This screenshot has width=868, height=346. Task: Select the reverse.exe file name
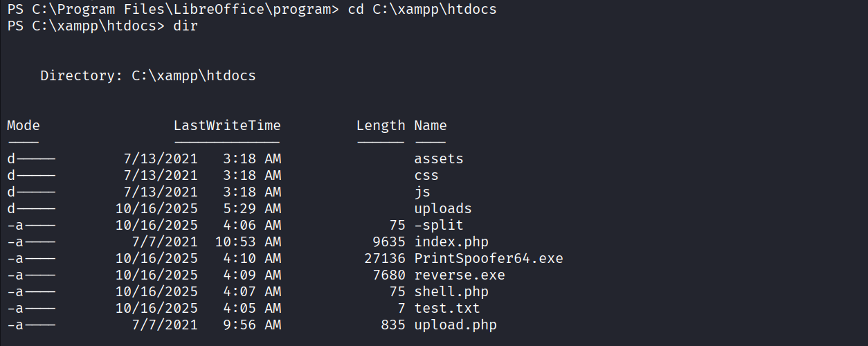pyautogui.click(x=460, y=275)
